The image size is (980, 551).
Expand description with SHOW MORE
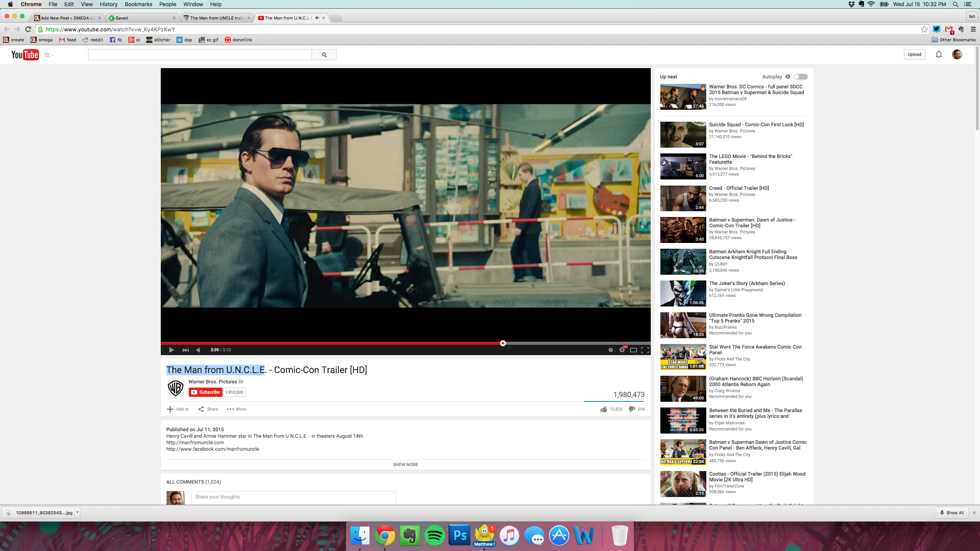pos(405,465)
